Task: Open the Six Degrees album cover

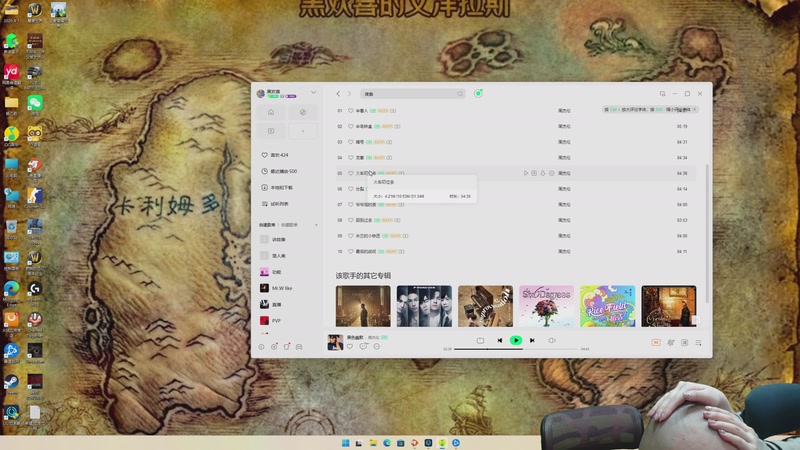Action: tap(546, 306)
